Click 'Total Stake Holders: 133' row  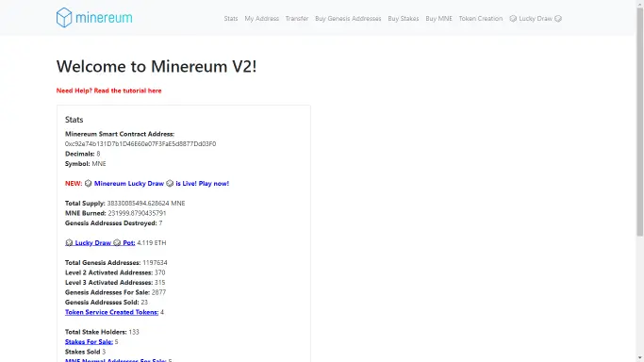[102, 332]
